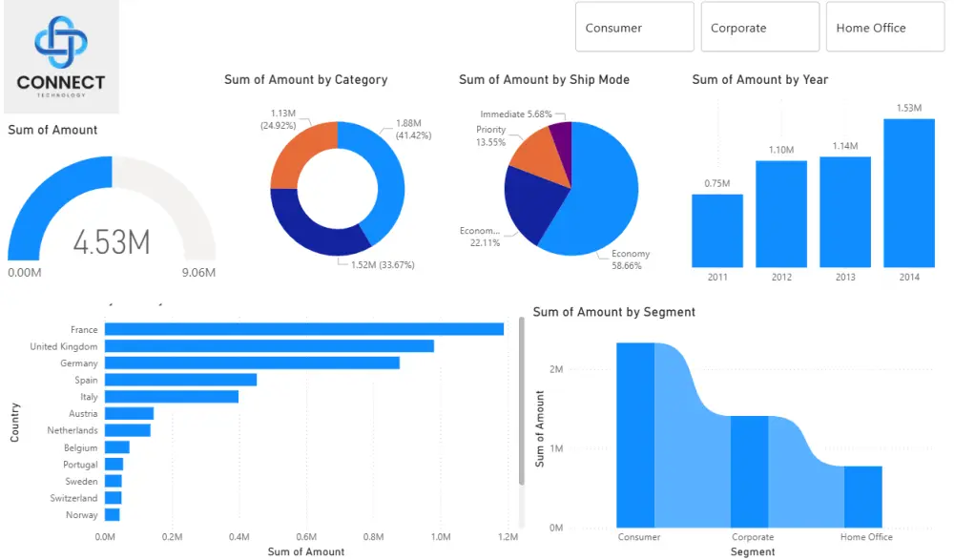Click the 'Segment' x-axis title

coord(753,552)
